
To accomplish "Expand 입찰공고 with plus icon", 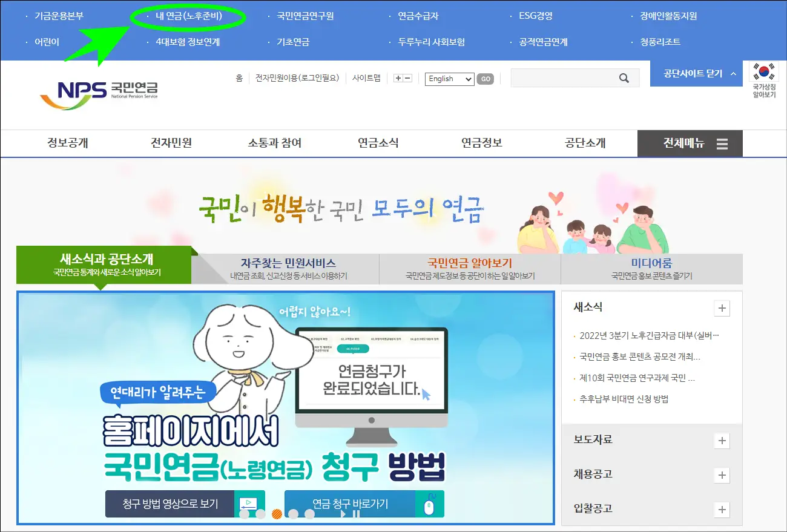I will (x=722, y=510).
